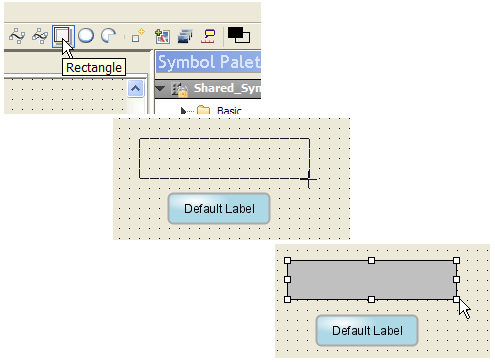Select the ellipse drawing tool
The width and height of the screenshot is (495, 362).
(86, 35)
